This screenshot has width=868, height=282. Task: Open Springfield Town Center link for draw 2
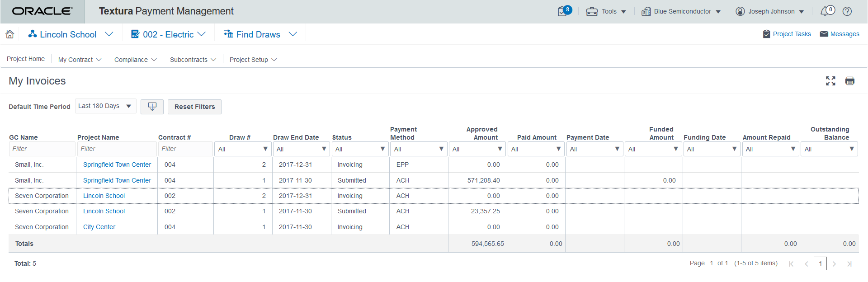tap(117, 165)
